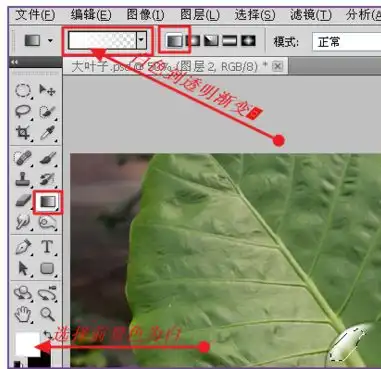Select the Brush tool
381x369 pixels.
pos(47,158)
